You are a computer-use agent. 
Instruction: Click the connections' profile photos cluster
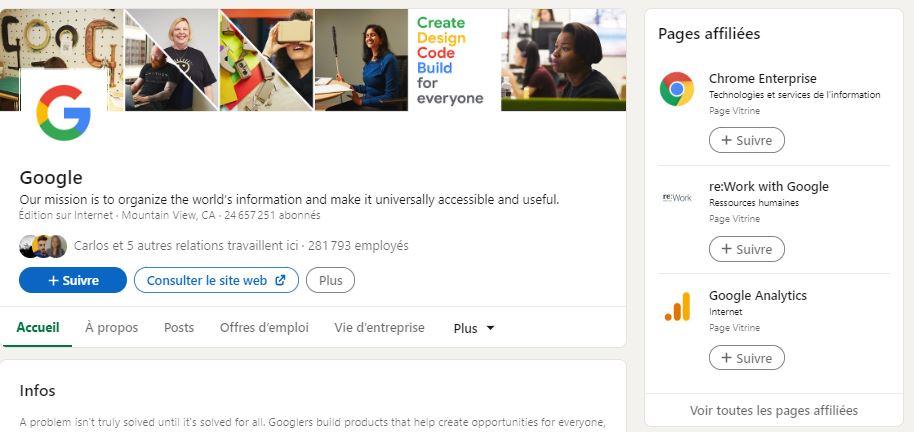tap(43, 246)
